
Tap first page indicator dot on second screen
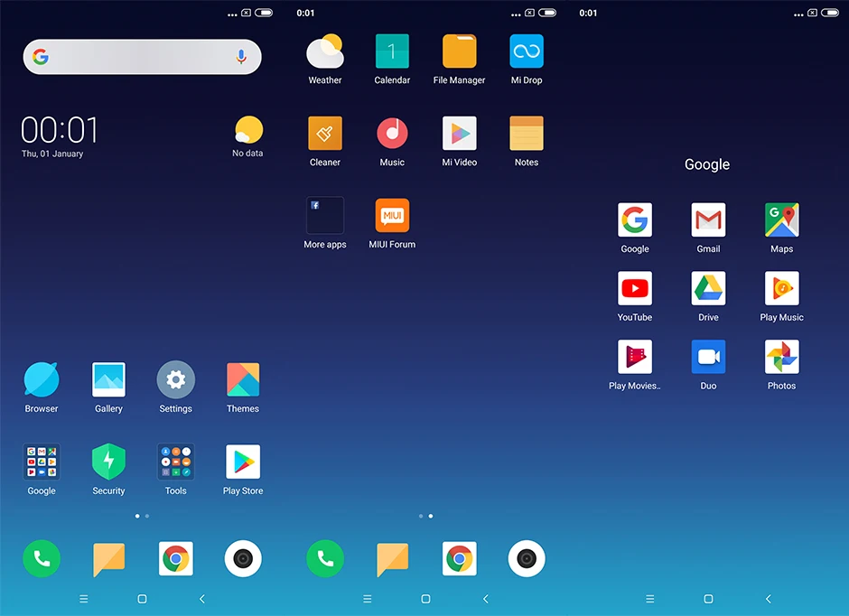(x=421, y=516)
